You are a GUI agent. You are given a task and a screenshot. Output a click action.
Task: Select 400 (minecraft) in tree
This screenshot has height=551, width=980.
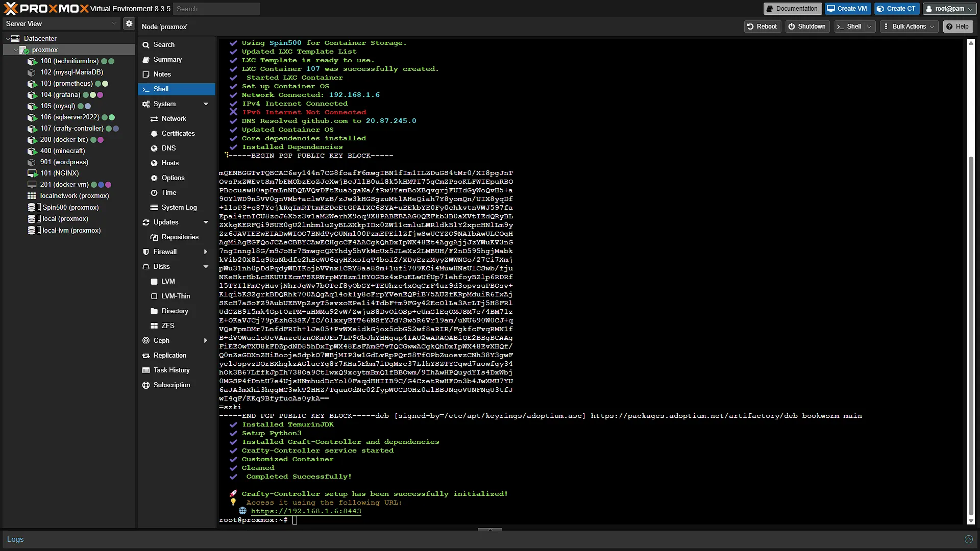(x=69, y=151)
